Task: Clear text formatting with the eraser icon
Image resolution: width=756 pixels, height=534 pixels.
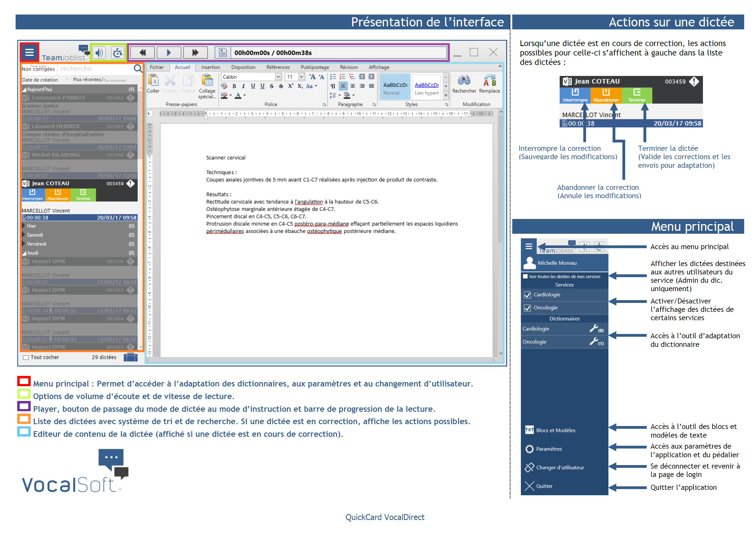Action: point(224,86)
